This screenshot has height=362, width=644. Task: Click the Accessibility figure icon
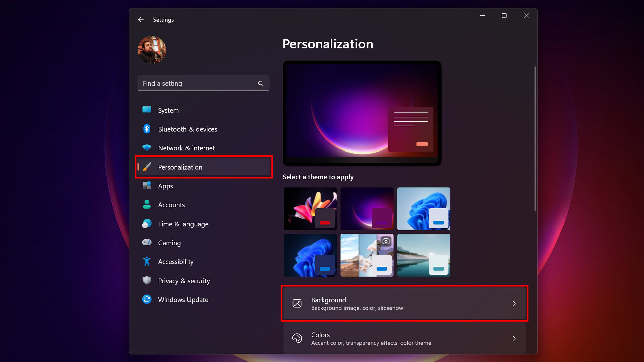tap(147, 261)
